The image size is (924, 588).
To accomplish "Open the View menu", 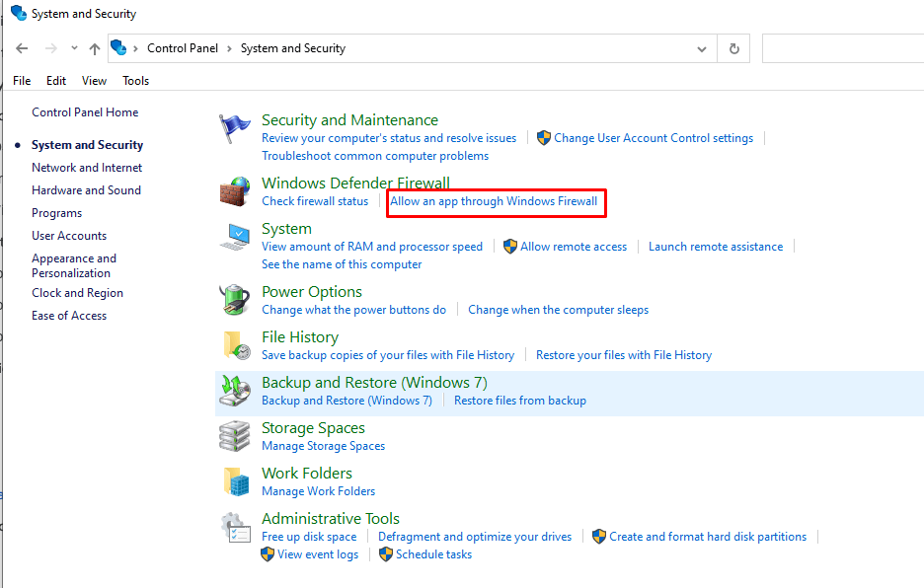I will pos(94,81).
